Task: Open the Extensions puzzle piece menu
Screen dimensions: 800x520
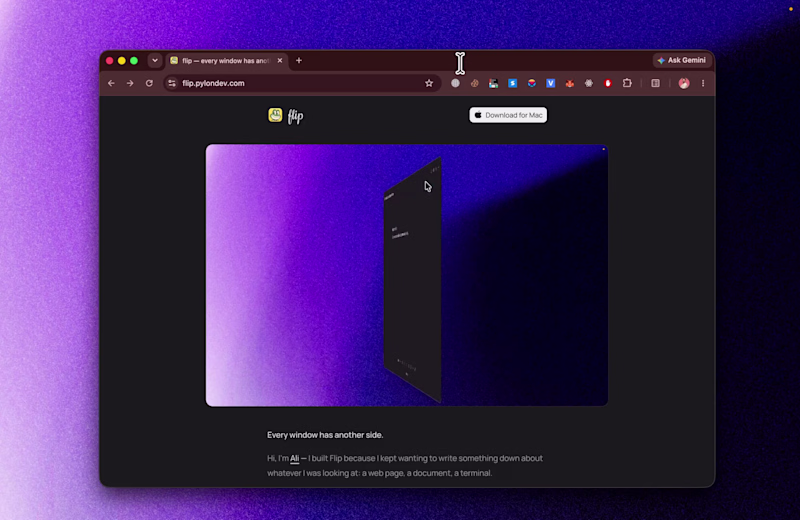Action: (x=627, y=83)
